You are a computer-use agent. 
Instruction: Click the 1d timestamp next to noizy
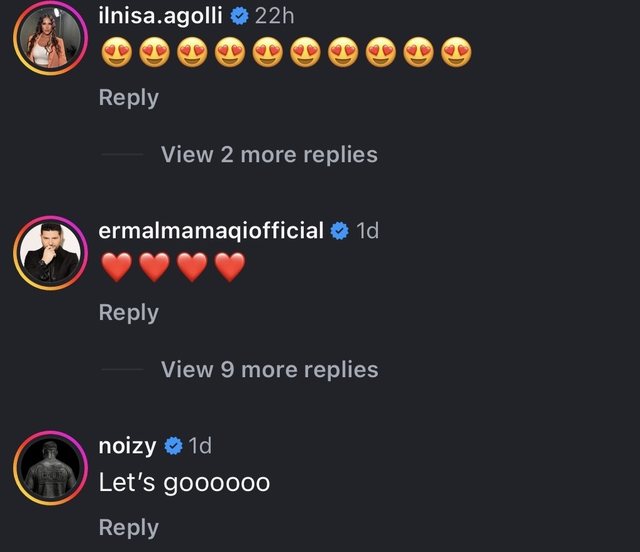[199, 446]
